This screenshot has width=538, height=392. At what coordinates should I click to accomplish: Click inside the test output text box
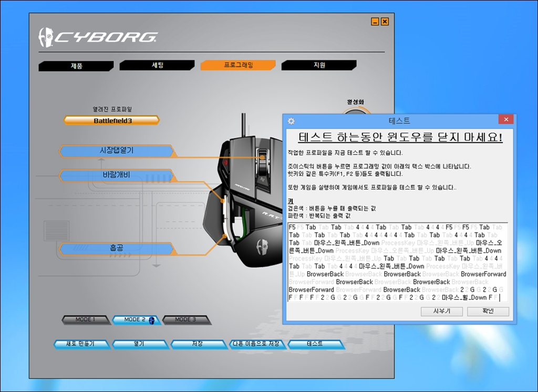pos(398,262)
